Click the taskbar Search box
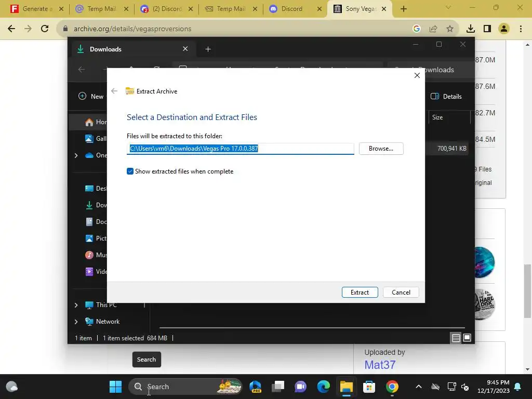Image resolution: width=532 pixels, height=399 pixels. click(185, 387)
